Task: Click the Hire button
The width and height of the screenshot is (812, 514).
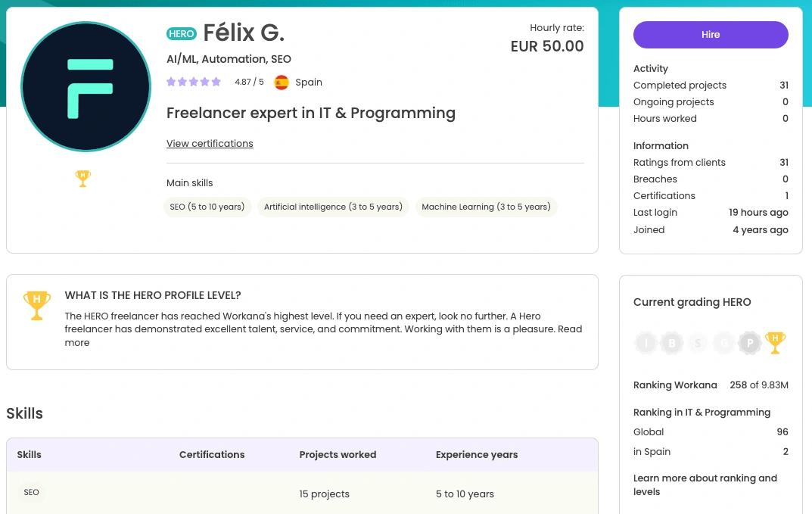Action: 711,35
